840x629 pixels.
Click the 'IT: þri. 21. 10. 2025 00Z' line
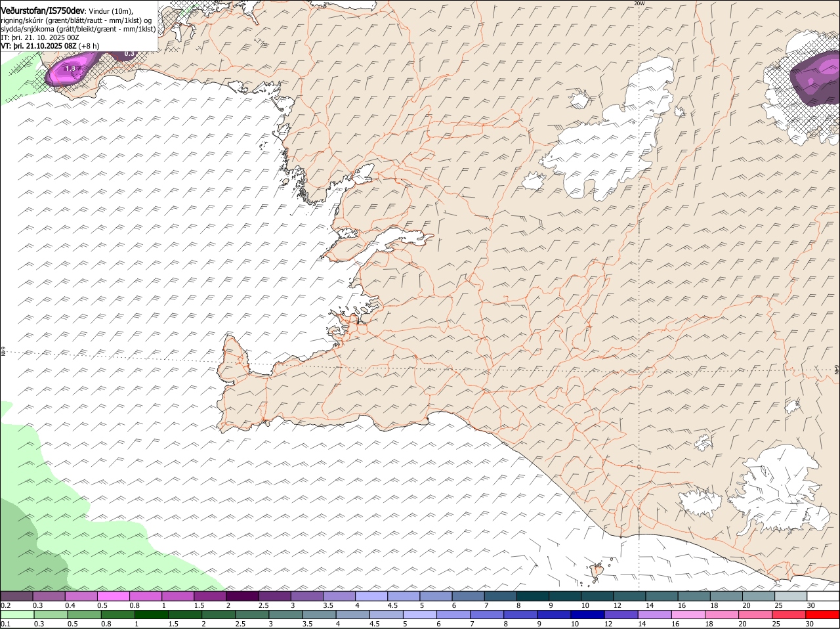click(x=40, y=37)
